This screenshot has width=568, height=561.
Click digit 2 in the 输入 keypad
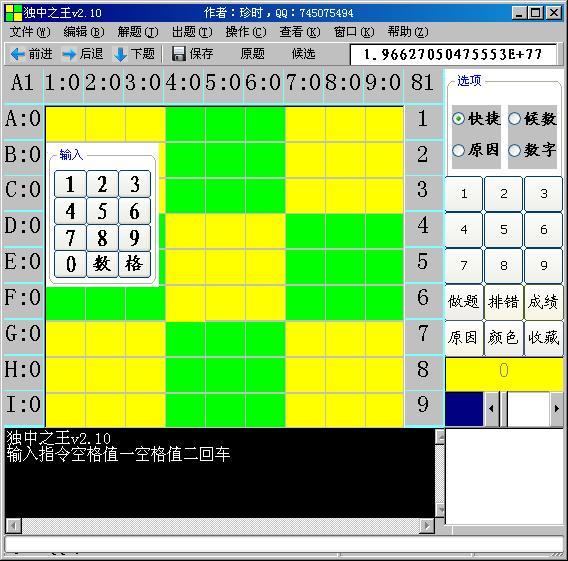102,184
